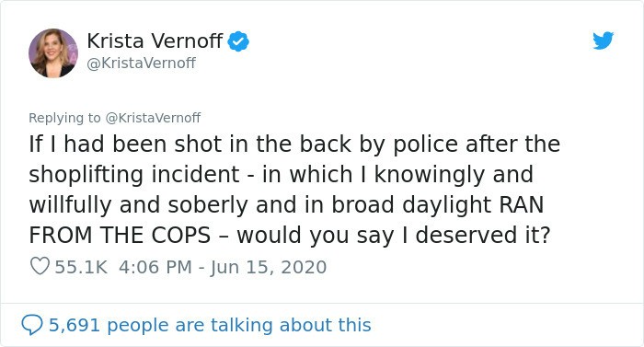
Task: Click the tweet line starting 'If I had been shot'
Action: click(x=294, y=145)
